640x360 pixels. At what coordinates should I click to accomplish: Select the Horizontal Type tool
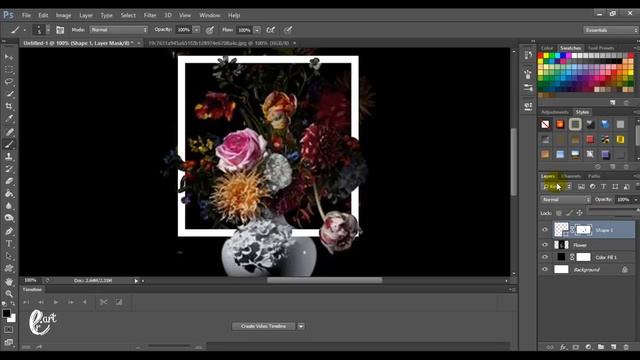(9, 244)
